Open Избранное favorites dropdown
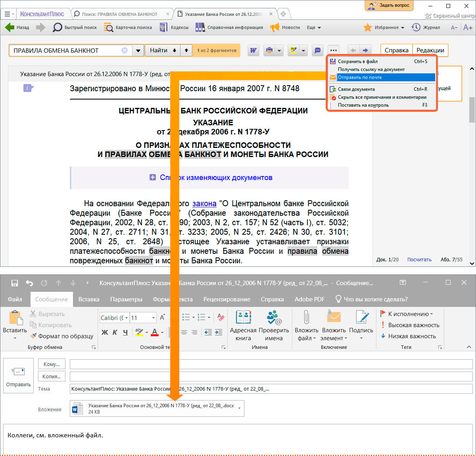 [384, 27]
